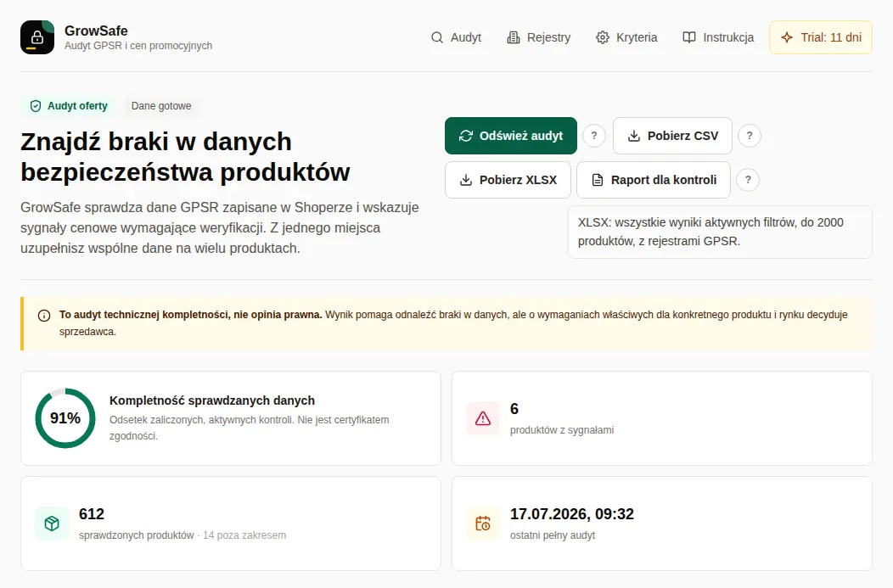
Task: Click the download icon on Pobierz XLSX
Action: coord(466,180)
